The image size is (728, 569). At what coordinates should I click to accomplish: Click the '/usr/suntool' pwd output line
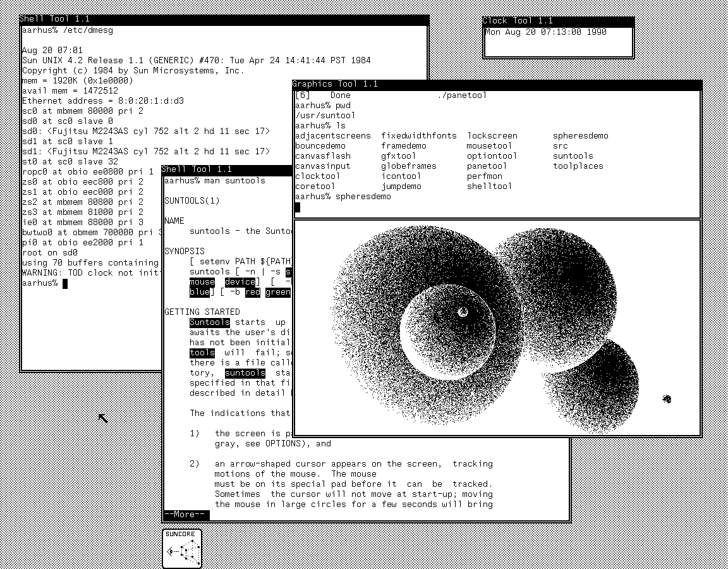pyautogui.click(x=325, y=116)
